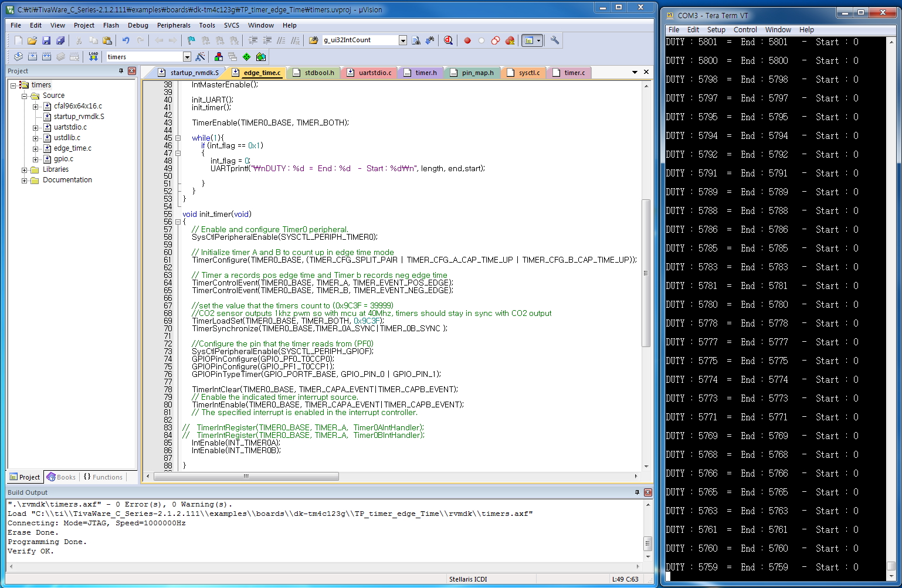Open Configuration with the wrench icon

pos(554,40)
